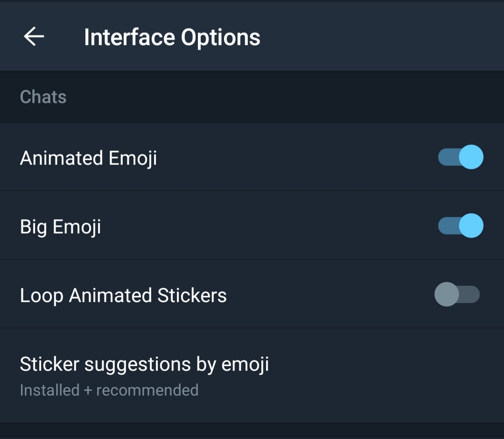Tap empty space in Loop Animated Stickers row

coord(327,295)
